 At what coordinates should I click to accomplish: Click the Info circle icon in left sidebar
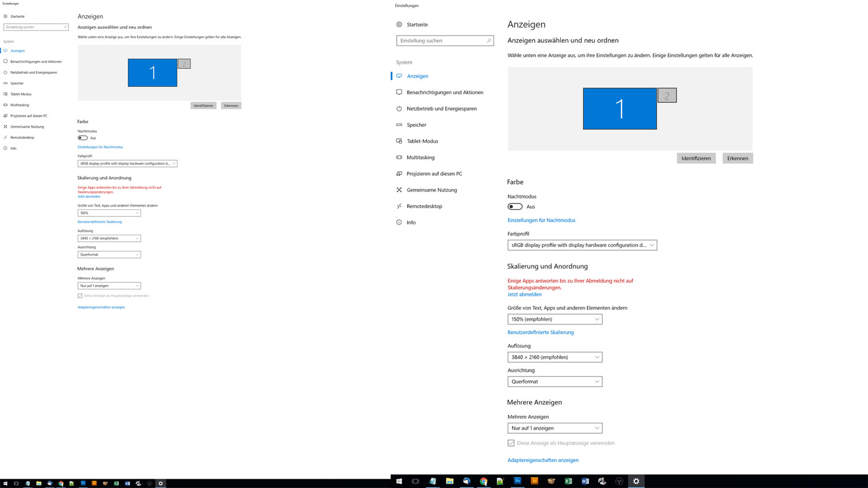click(5, 148)
